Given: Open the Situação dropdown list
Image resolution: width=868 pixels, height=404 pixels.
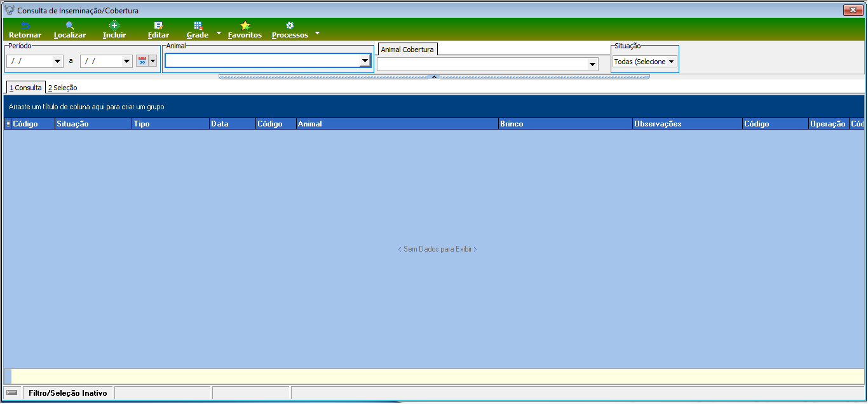Looking at the screenshot, I should click(x=672, y=62).
